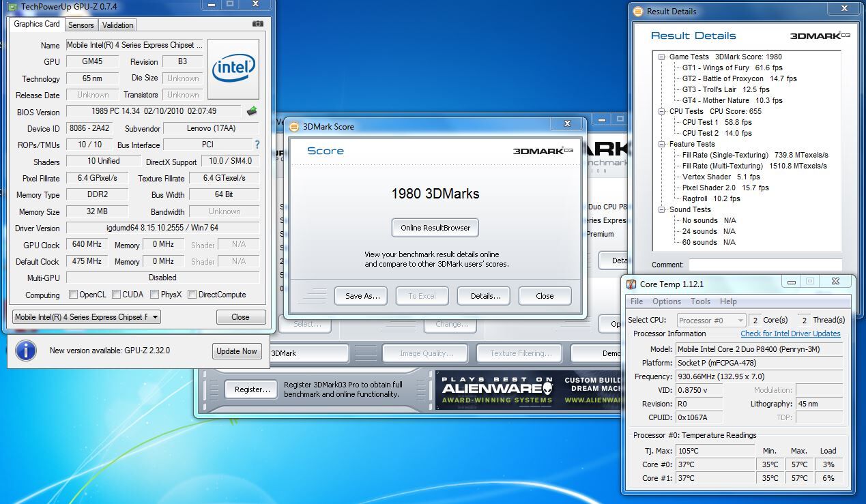Open the Select CPU Processor #0 dropdown
Viewport: 866px width, 504px height.
point(711,320)
